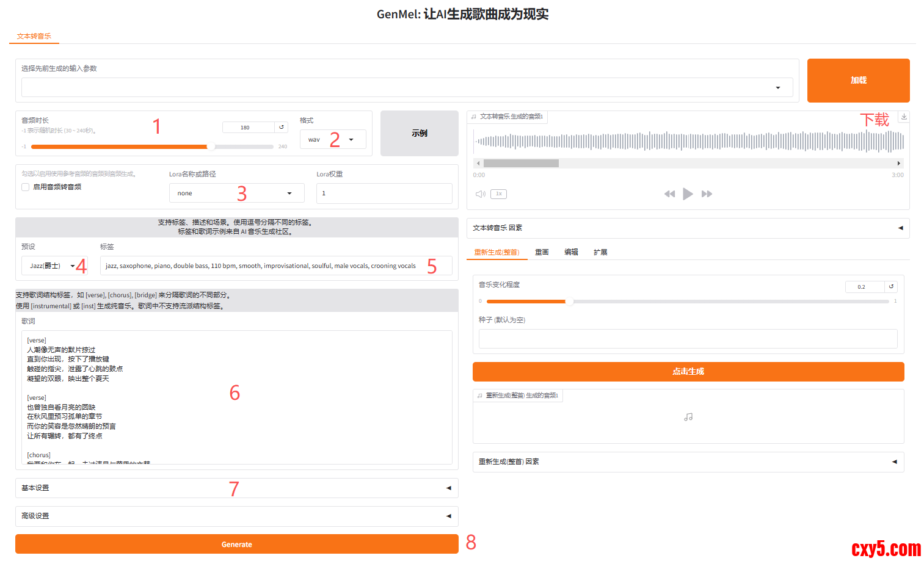
Task: Fast-forward the audio player
Action: 707,194
